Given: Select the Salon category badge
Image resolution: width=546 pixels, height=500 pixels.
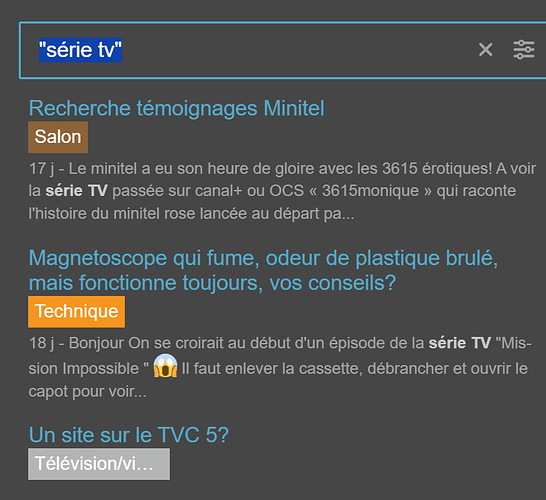Looking at the screenshot, I should click(x=58, y=137).
